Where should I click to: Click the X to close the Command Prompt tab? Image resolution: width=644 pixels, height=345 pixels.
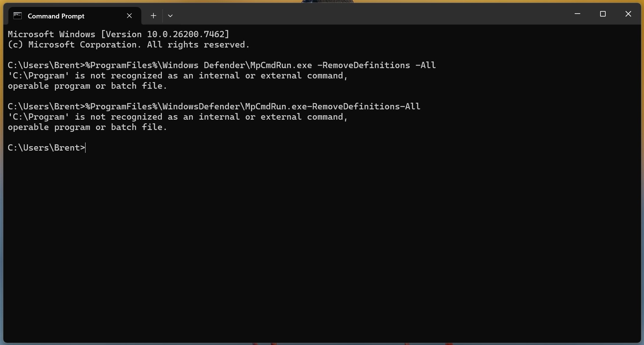[x=129, y=15]
